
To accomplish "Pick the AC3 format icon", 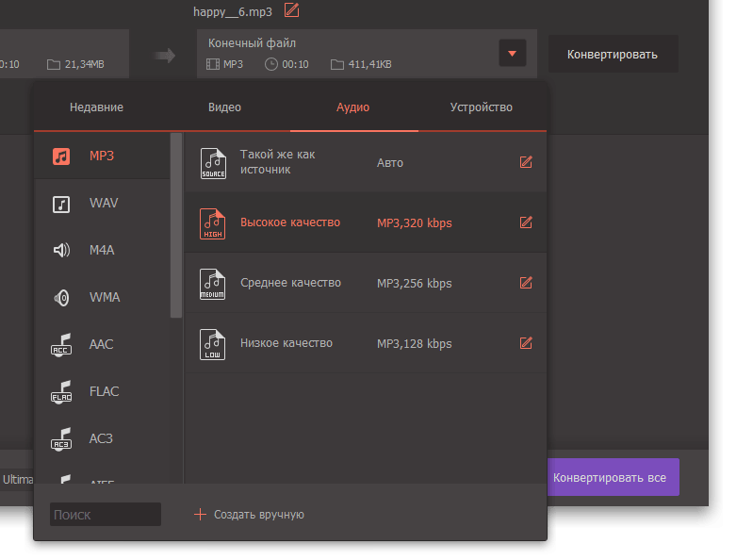I will coord(61,439).
